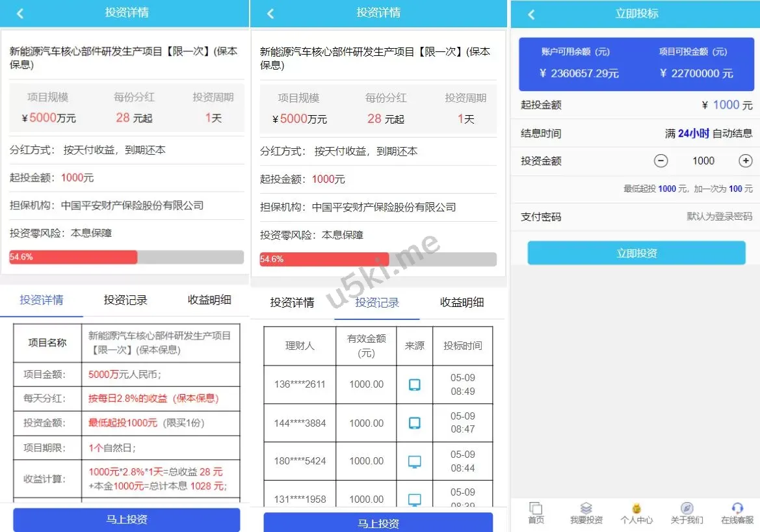Click the source device icon for investor 136****2611

coord(414,384)
